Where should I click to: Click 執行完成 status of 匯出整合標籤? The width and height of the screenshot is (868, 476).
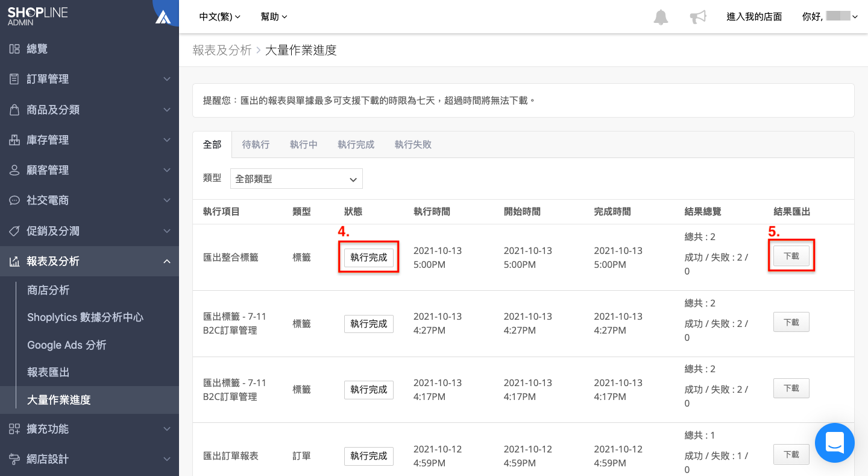point(369,258)
